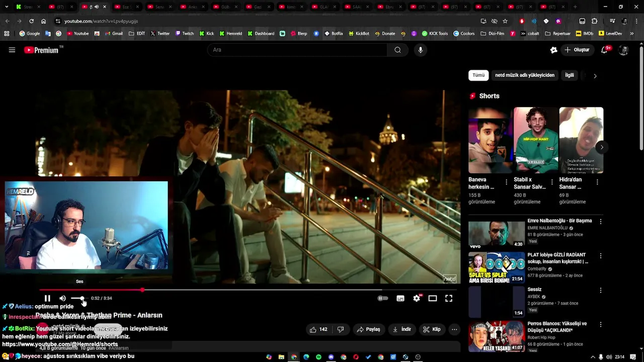This screenshot has width=644, height=362.
Task: Click the Ara search field
Action: [x=297, y=50]
